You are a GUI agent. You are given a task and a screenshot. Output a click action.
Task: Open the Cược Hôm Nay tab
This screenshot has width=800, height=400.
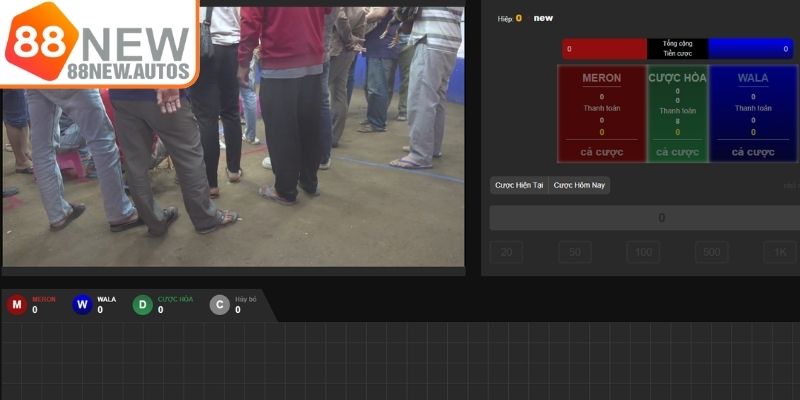click(580, 185)
